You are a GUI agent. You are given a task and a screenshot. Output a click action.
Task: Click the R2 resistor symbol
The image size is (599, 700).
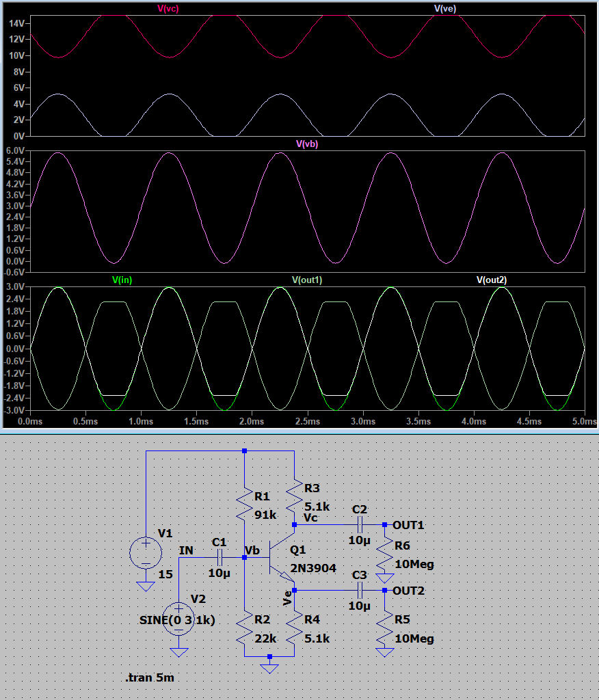click(x=245, y=630)
